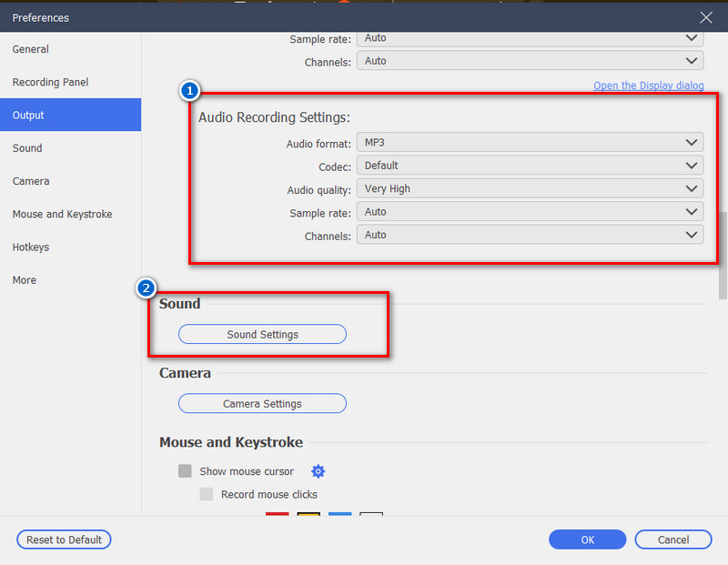Click Open the Display dialog link
The image size is (728, 565).
click(648, 86)
